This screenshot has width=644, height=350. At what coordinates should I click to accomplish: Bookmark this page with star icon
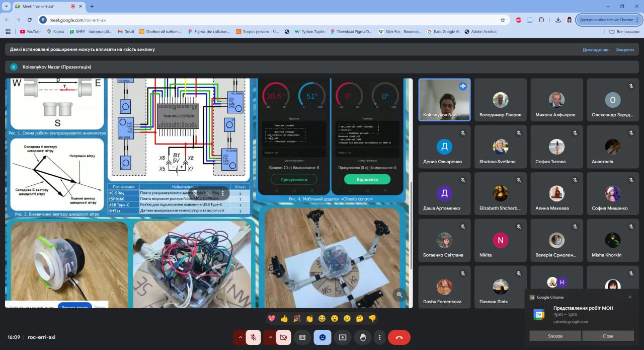(503, 20)
